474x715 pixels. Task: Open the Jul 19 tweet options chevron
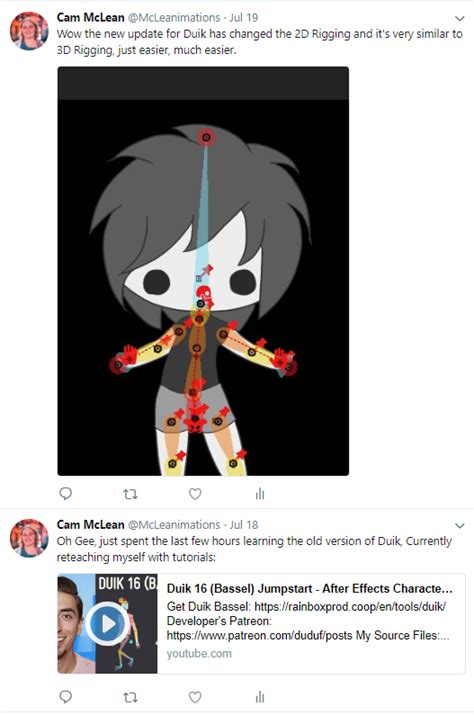(459, 18)
